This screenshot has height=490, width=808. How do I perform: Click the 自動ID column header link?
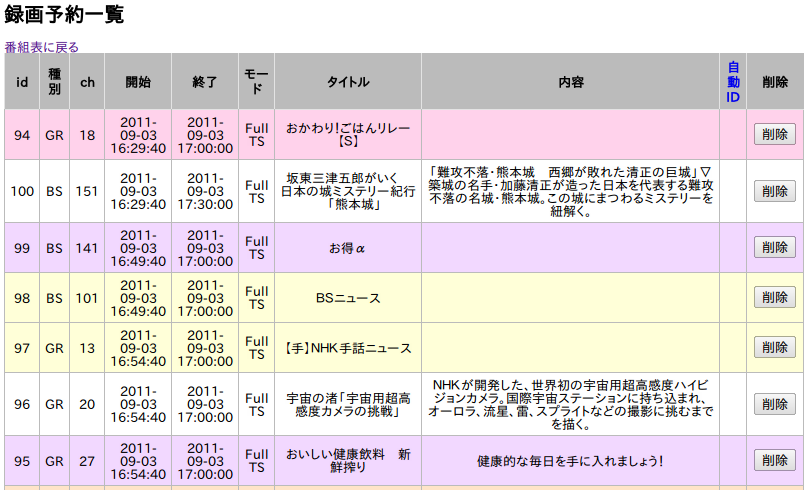[x=733, y=81]
